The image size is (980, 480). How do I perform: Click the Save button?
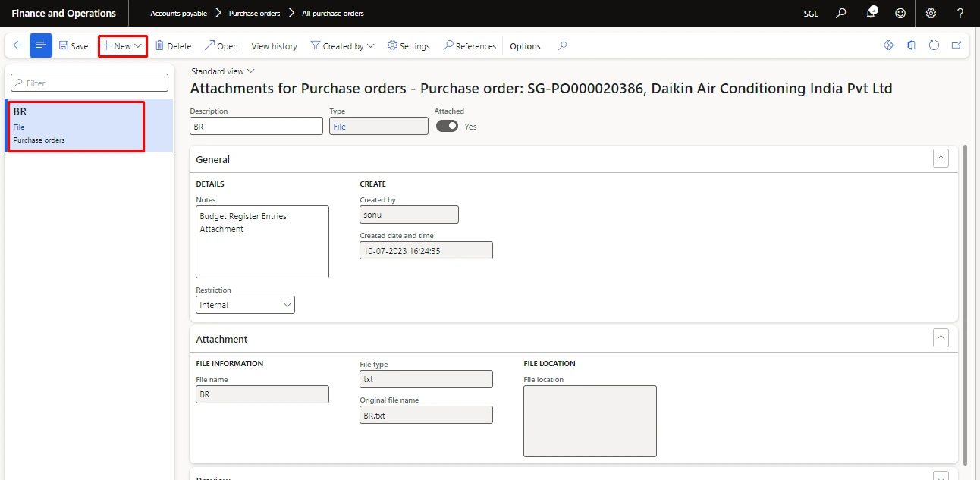74,46
